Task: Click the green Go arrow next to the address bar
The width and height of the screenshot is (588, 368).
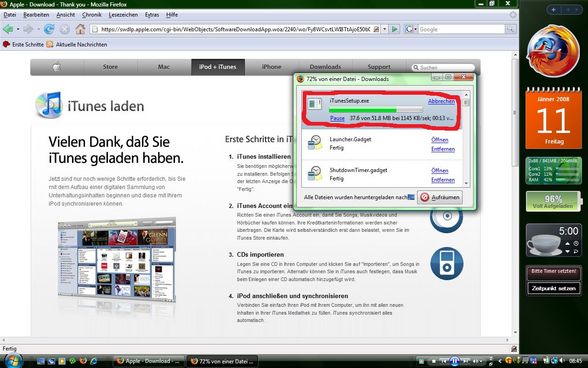Action: click(x=394, y=29)
